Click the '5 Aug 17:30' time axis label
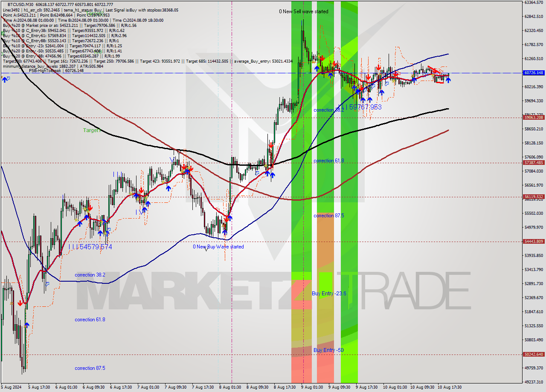The width and height of the screenshot is (546, 392). point(39,387)
